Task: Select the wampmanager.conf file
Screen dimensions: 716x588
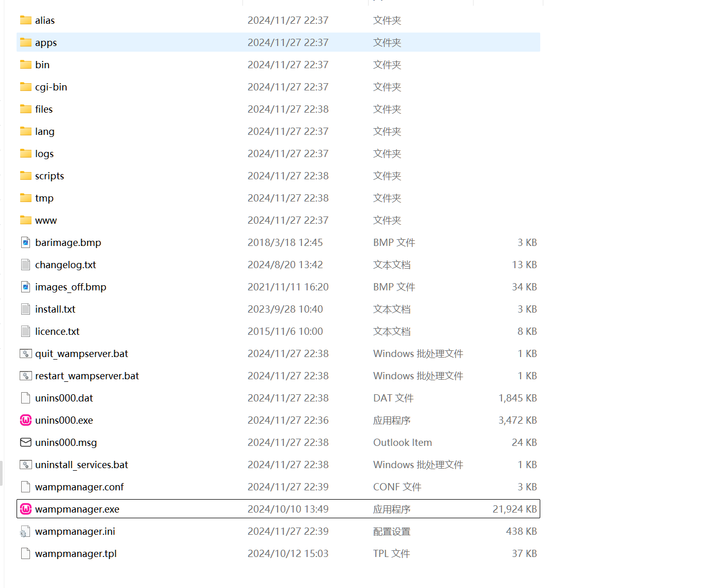Action: coord(80,487)
